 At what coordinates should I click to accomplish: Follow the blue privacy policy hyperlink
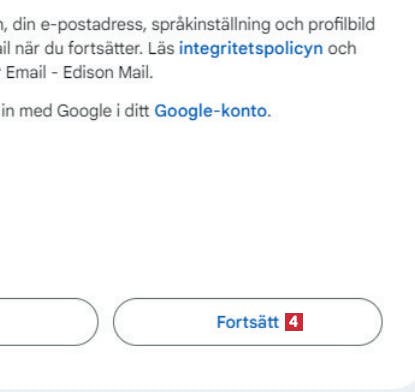coord(251,49)
